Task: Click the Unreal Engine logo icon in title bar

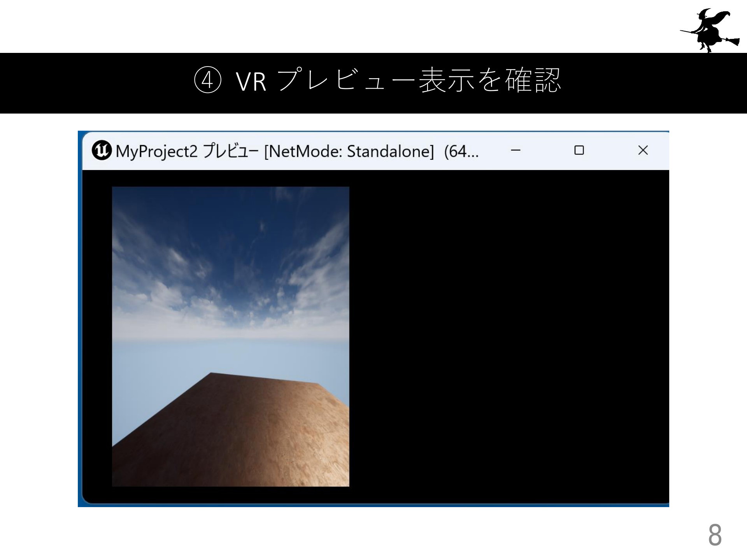Action: coord(102,151)
